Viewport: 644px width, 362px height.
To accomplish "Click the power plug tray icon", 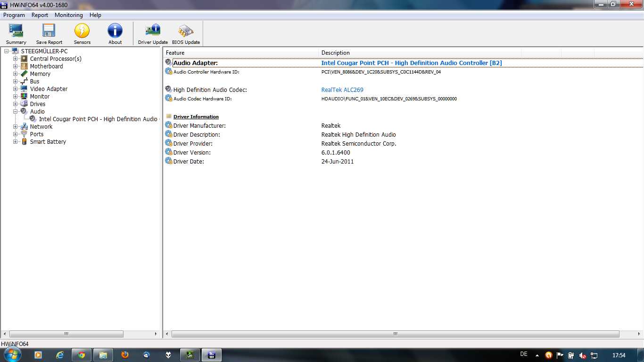I will (x=571, y=355).
